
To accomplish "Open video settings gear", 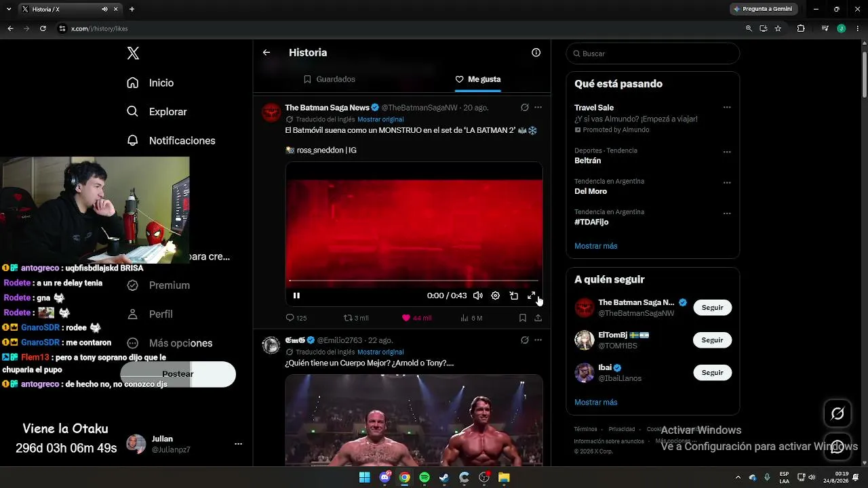I will pyautogui.click(x=495, y=296).
